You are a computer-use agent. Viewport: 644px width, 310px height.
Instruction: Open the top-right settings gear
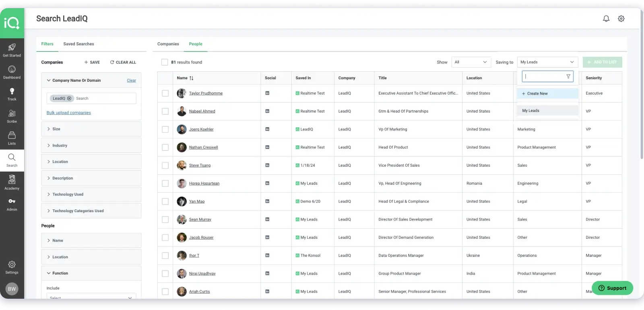click(x=621, y=19)
